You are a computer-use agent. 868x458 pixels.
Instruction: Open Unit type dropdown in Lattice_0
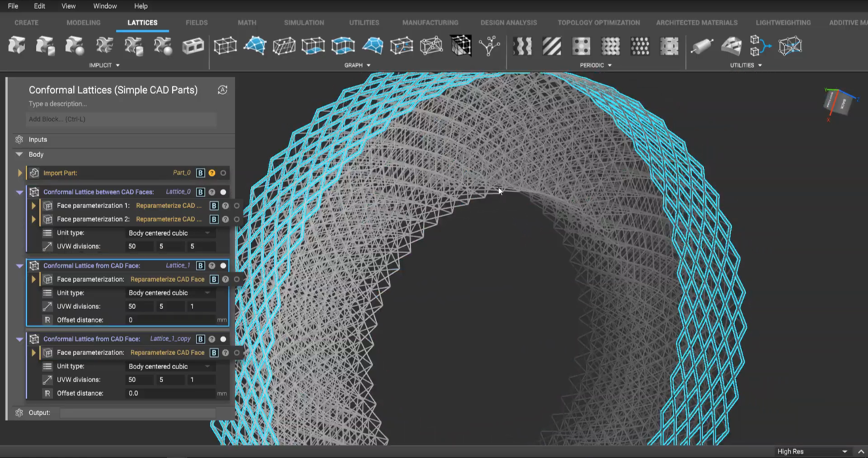(170, 233)
